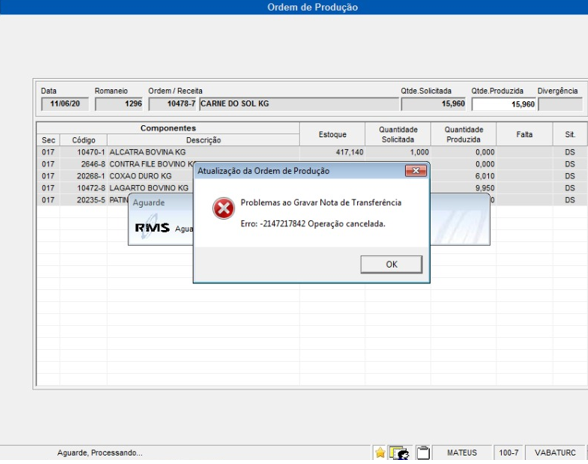The width and height of the screenshot is (588, 464).
Task: Click code 10472-8 in the table
Action: coord(91,188)
